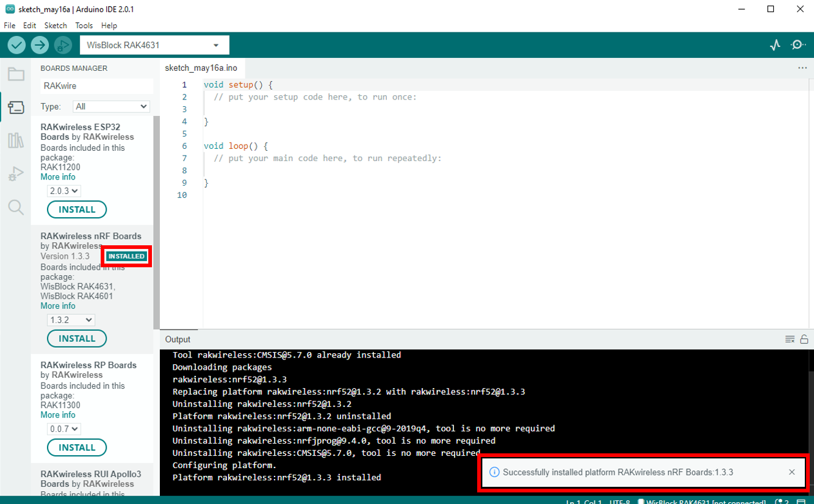This screenshot has height=504, width=814.
Task: Open the File menu
Action: click(x=9, y=26)
